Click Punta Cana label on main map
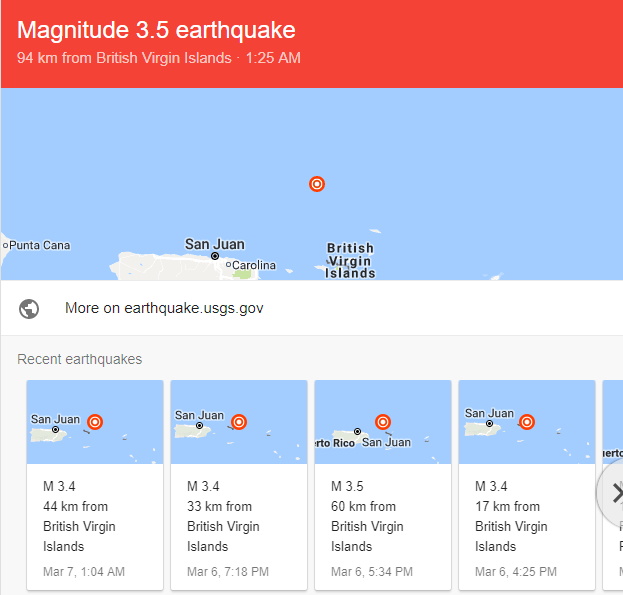This screenshot has width=623, height=595. (39, 245)
